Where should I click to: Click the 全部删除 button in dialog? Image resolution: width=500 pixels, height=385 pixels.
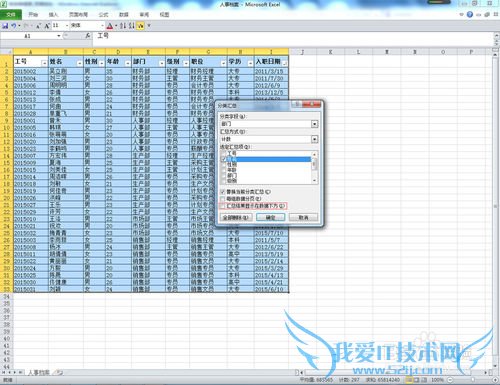click(x=236, y=217)
